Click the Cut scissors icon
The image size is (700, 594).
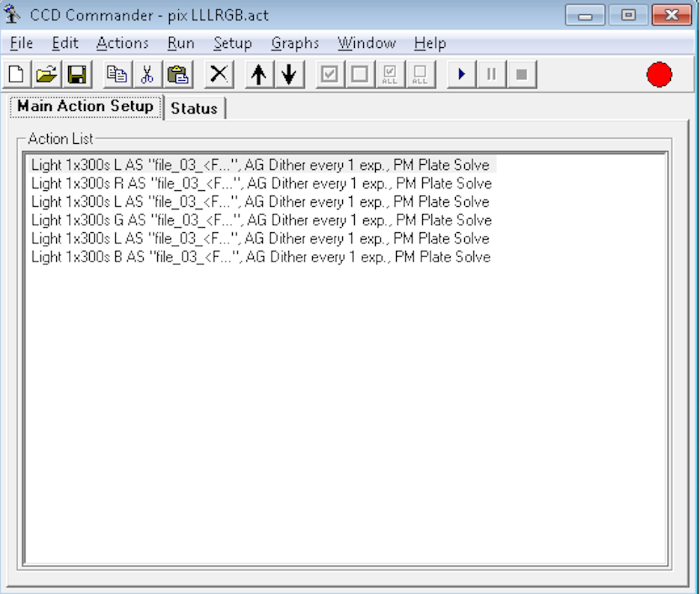click(147, 74)
